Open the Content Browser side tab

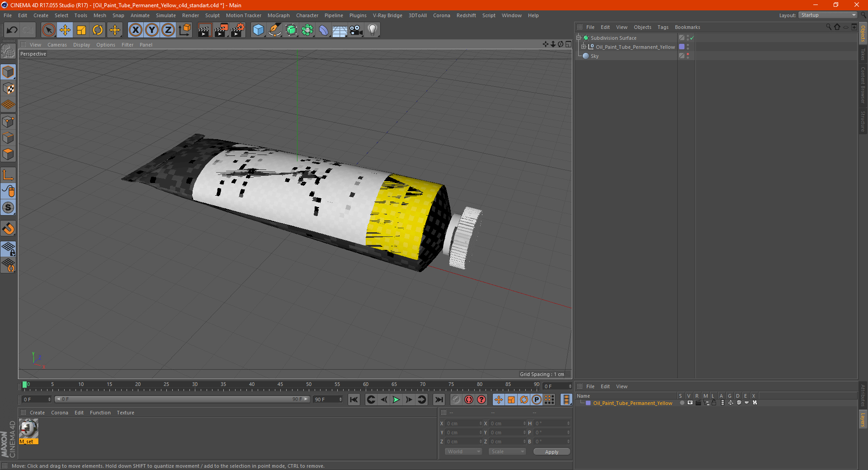[863, 85]
